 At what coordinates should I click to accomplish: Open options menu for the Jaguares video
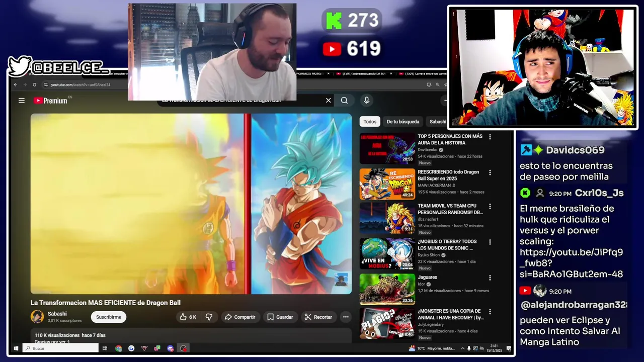[490, 278]
